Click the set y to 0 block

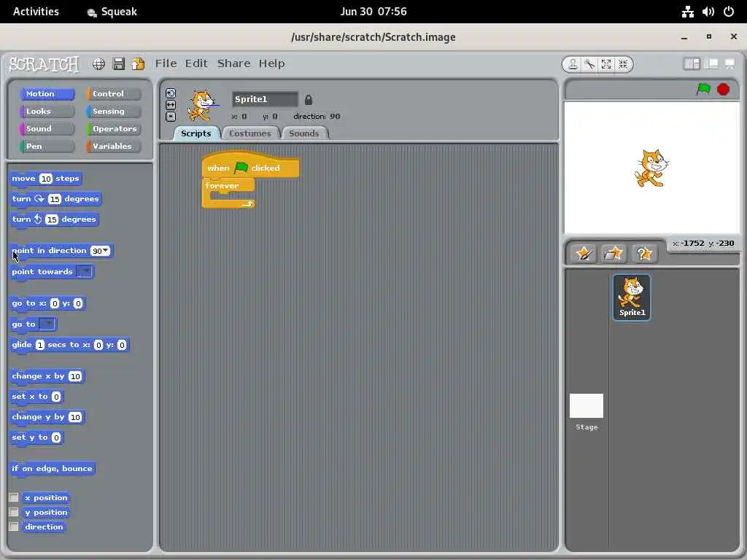point(36,437)
